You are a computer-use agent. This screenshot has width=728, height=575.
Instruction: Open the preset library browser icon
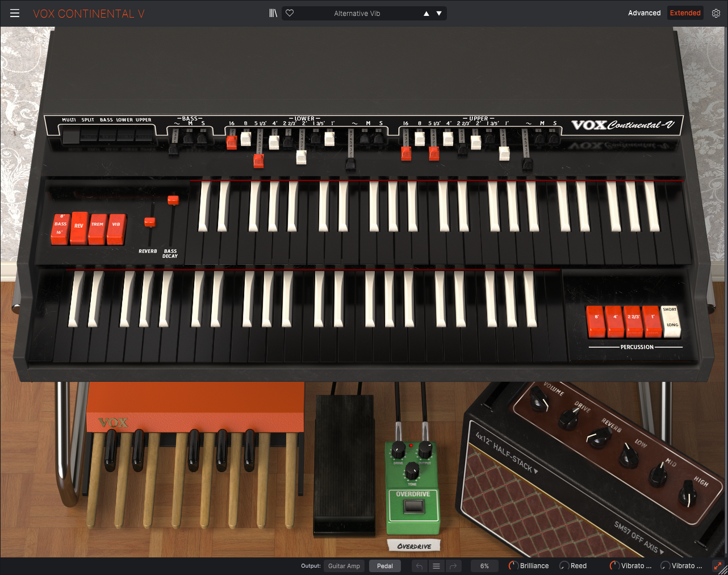tap(273, 13)
